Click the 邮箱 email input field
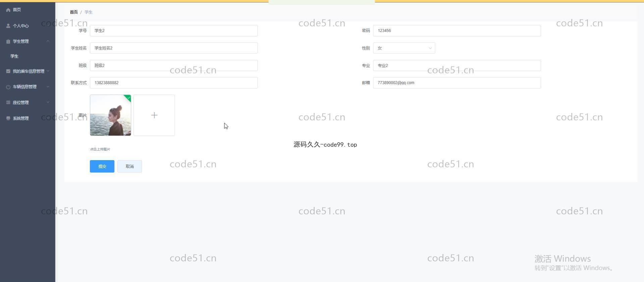The image size is (644, 282). [x=457, y=83]
